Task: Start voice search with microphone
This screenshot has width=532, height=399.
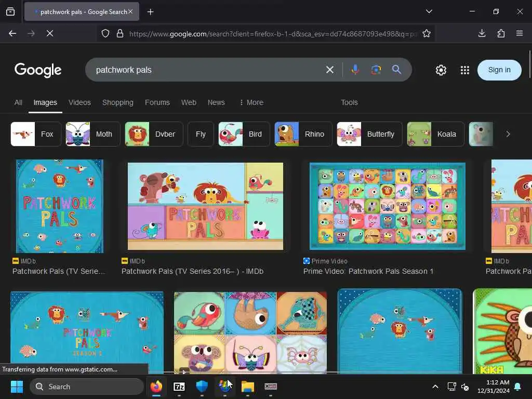Action: coord(355,70)
